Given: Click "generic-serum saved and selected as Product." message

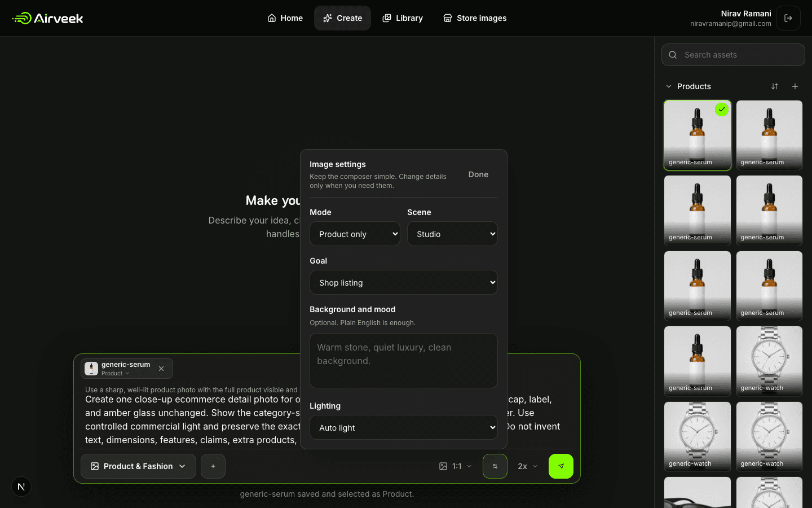Looking at the screenshot, I should (327, 494).
